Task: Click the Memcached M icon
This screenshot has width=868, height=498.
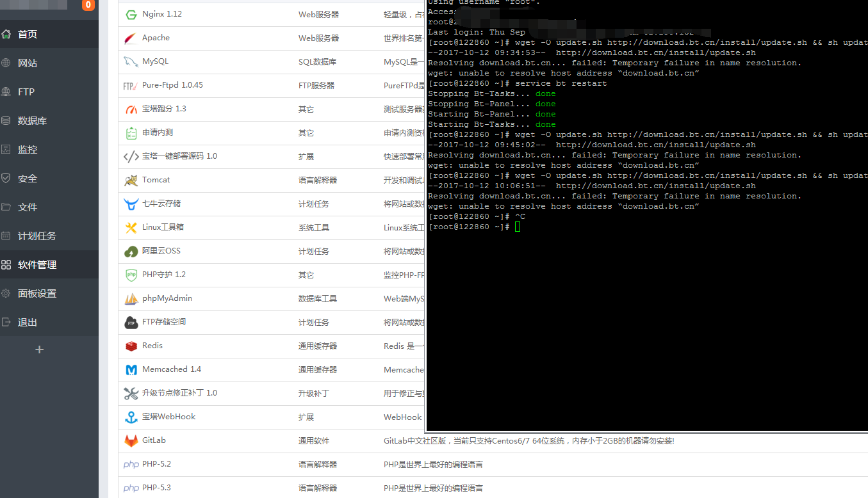Action: pos(131,370)
